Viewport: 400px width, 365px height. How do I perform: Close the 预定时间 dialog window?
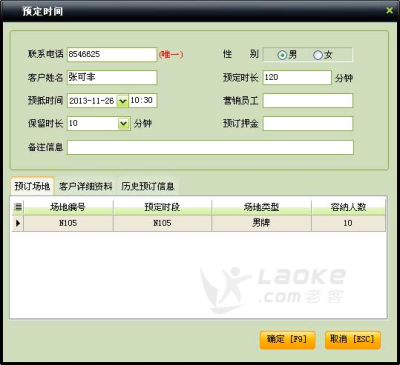tap(389, 10)
